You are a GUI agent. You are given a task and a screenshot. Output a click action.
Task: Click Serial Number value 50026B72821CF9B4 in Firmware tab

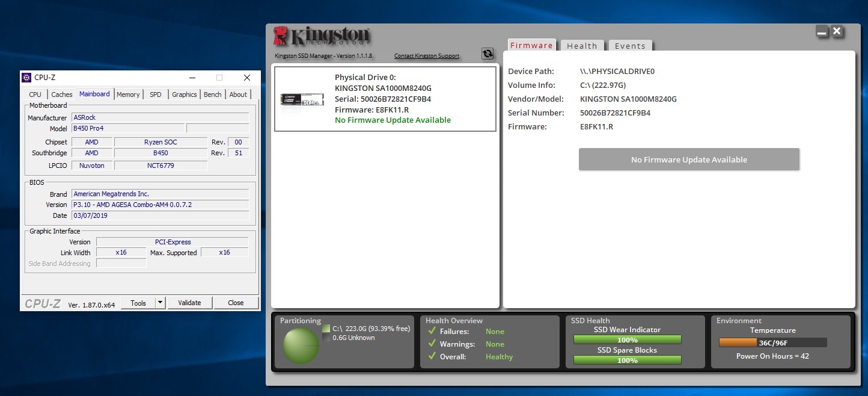(x=615, y=113)
